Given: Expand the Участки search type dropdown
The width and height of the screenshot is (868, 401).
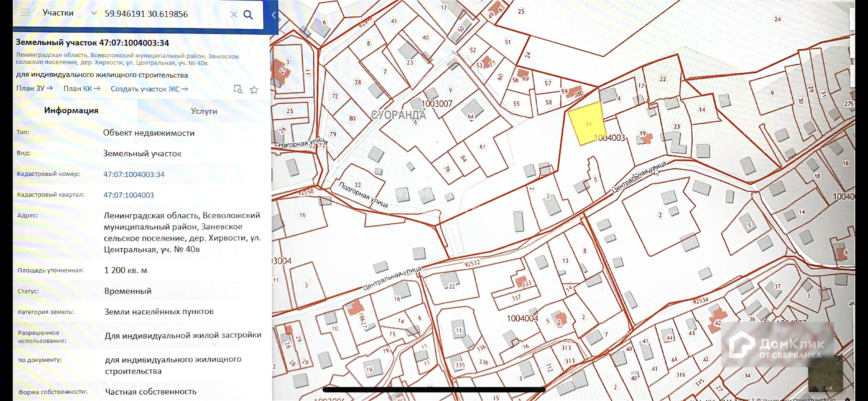Looking at the screenshot, I should (x=94, y=13).
